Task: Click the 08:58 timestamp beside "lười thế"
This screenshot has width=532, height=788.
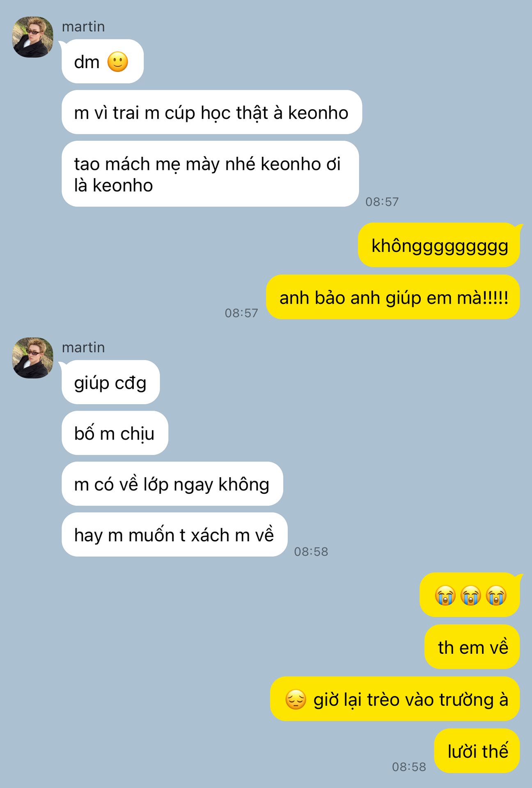Action: [409, 767]
